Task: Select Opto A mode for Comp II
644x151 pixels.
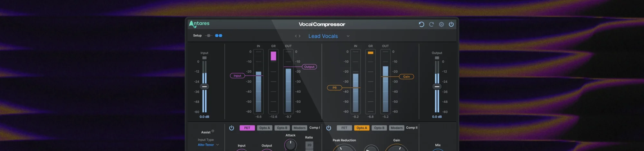Action: tap(362, 128)
